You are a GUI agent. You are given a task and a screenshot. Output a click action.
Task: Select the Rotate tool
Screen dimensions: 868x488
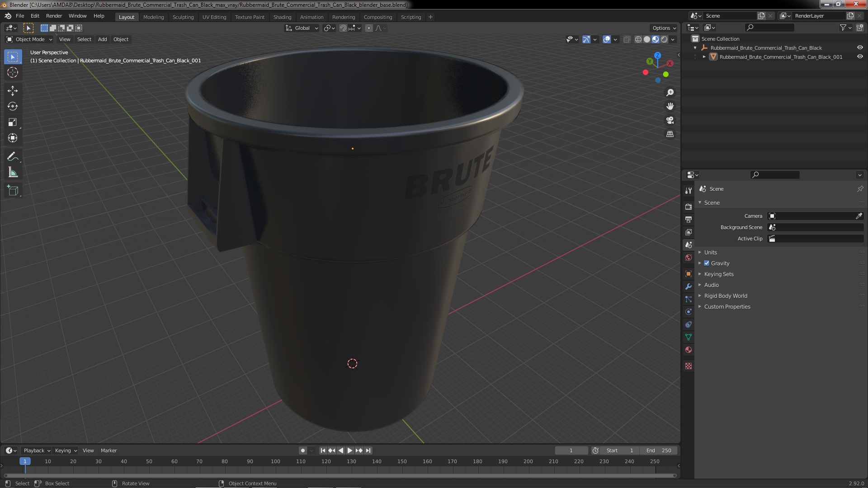pos(13,106)
